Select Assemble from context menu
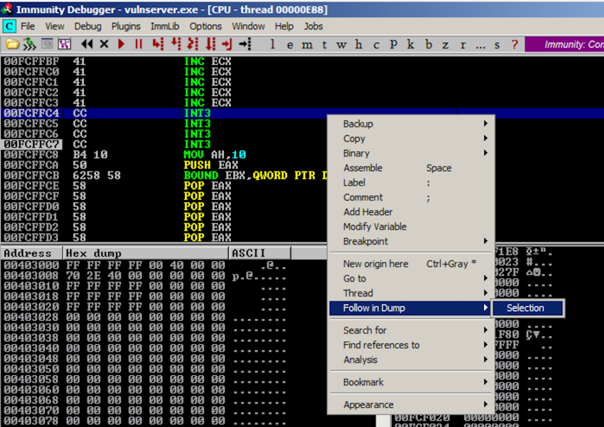Image resolution: width=604 pixels, height=427 pixels. point(362,168)
